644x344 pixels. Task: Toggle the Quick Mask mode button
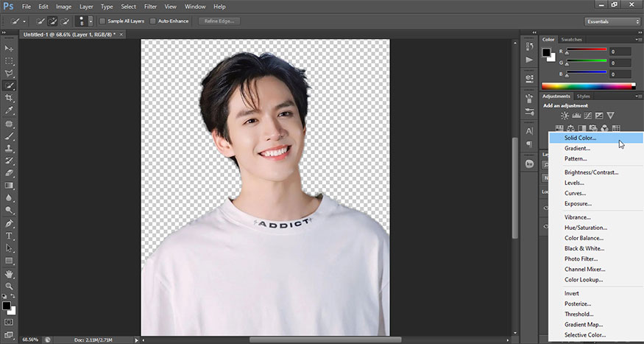click(x=10, y=322)
